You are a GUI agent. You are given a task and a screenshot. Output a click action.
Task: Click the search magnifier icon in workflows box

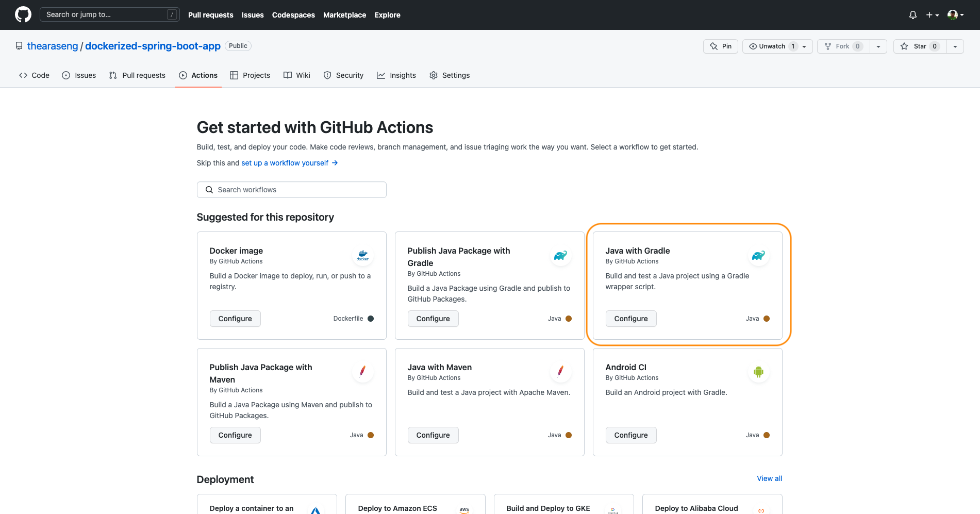pyautogui.click(x=209, y=190)
